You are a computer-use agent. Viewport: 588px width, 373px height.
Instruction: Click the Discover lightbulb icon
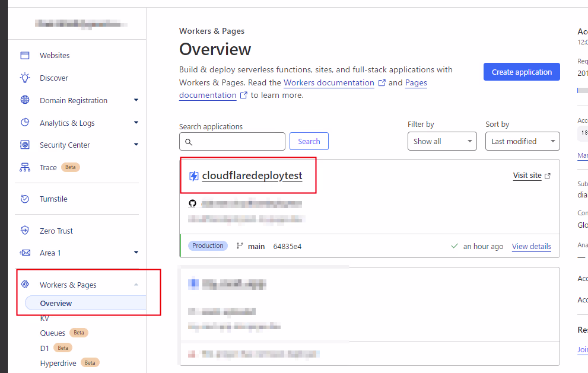25,78
